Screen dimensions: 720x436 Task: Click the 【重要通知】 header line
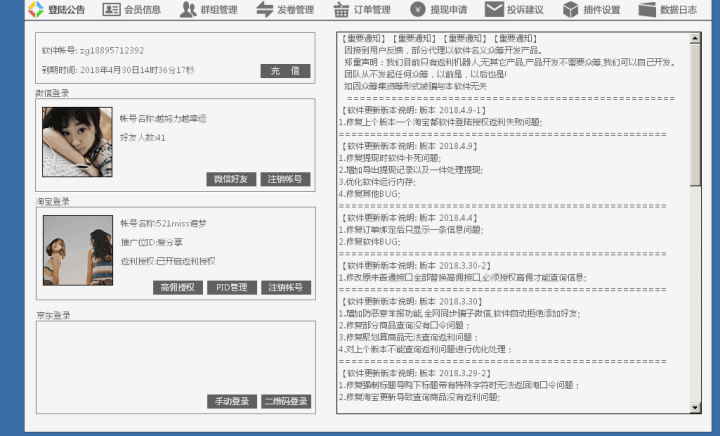pyautogui.click(x=439, y=39)
